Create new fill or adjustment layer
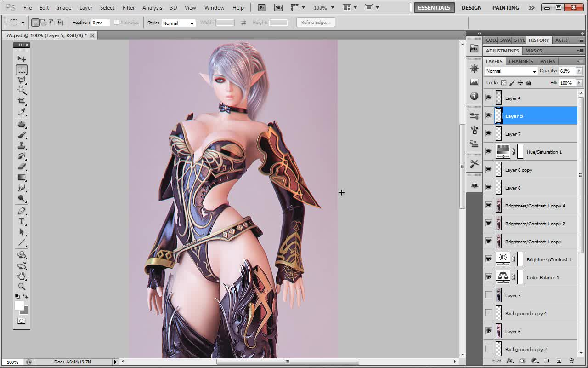This screenshot has height=368, width=588. coord(534,361)
